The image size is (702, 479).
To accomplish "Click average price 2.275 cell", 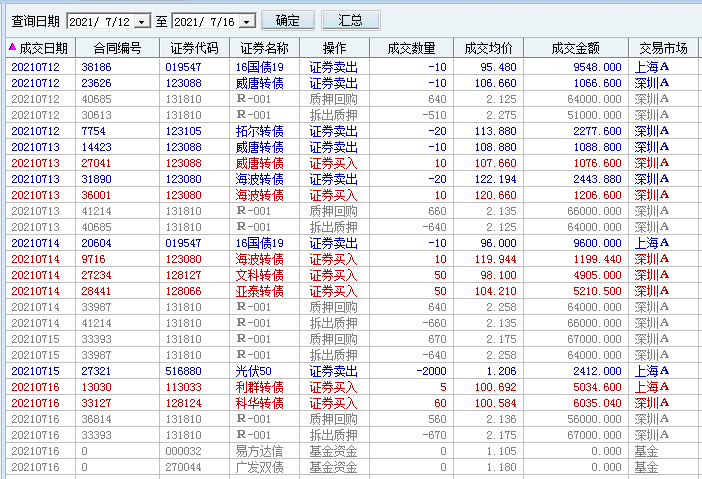I will click(x=501, y=115).
